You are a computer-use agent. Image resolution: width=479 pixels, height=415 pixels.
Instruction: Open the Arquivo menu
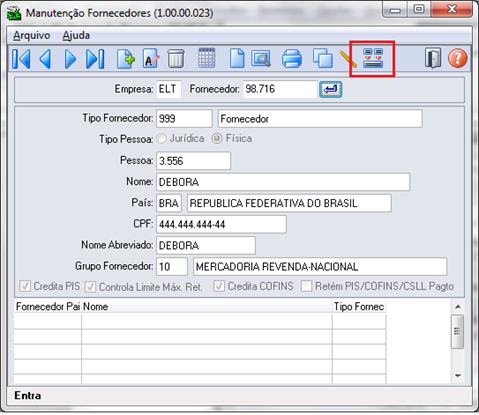click(32, 35)
